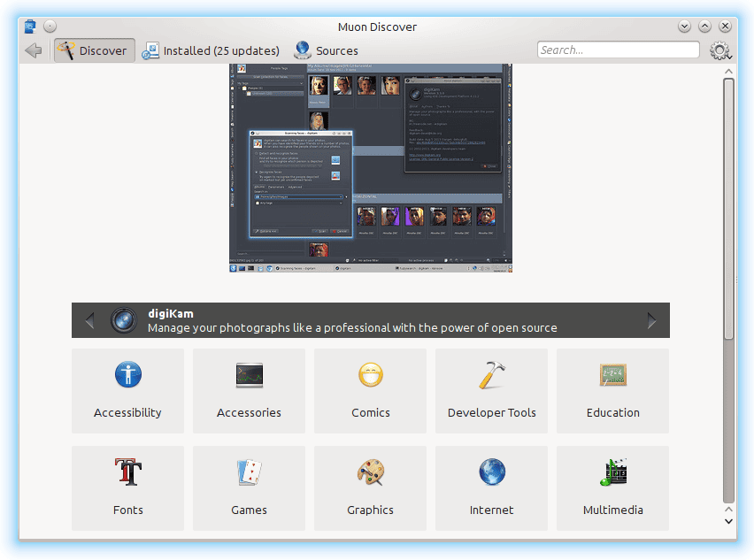Click the Accessories terminal icon
The image size is (754, 560).
click(249, 375)
